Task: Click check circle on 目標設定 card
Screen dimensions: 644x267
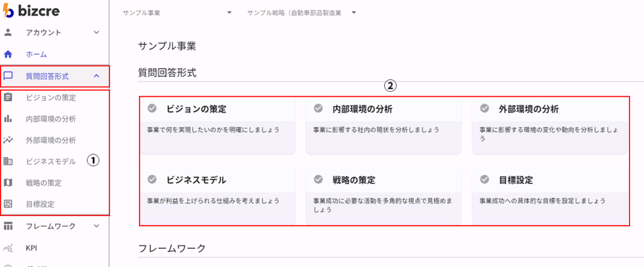Action: pos(484,180)
